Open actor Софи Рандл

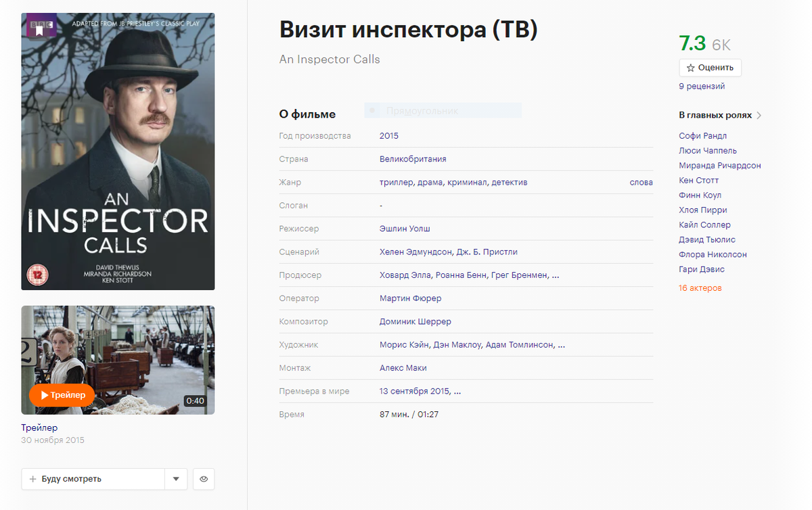(702, 136)
